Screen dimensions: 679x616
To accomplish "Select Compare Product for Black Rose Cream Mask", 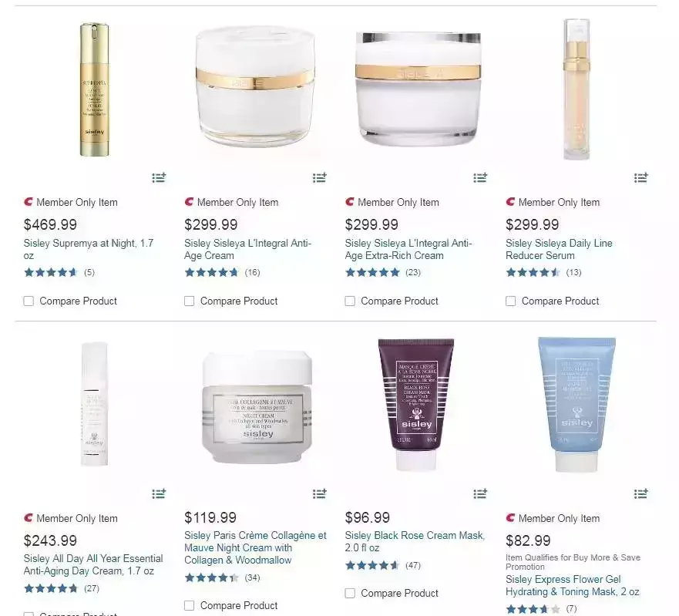I will pos(350,593).
